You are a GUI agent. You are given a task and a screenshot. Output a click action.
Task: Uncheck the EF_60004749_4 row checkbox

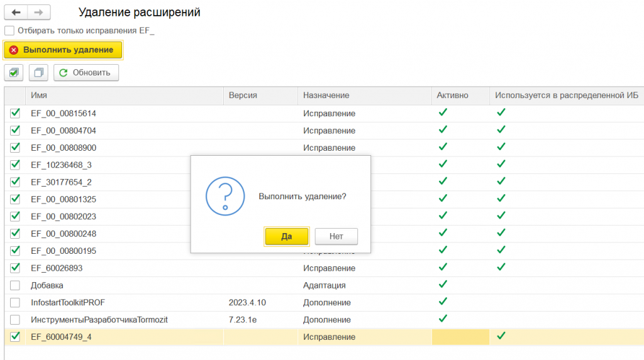click(x=15, y=337)
